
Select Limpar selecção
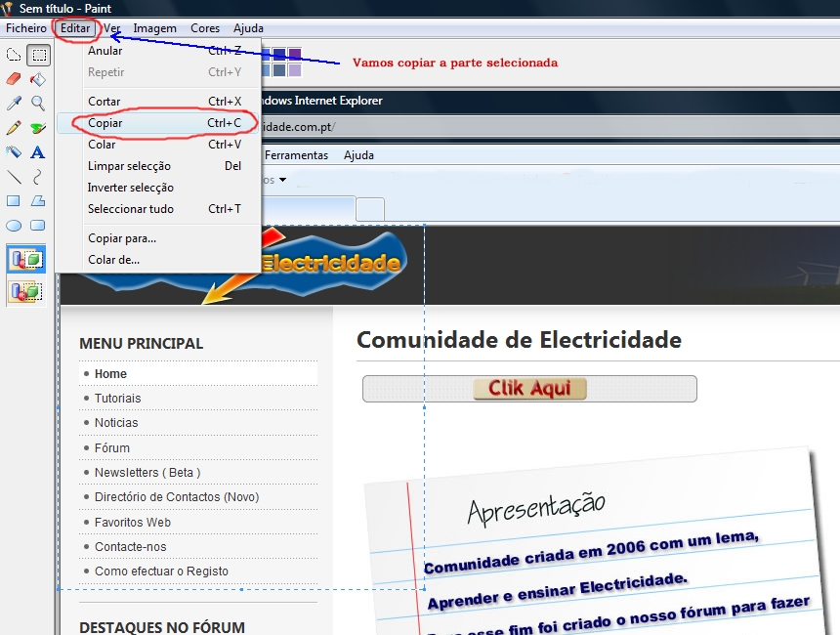(x=159, y=166)
